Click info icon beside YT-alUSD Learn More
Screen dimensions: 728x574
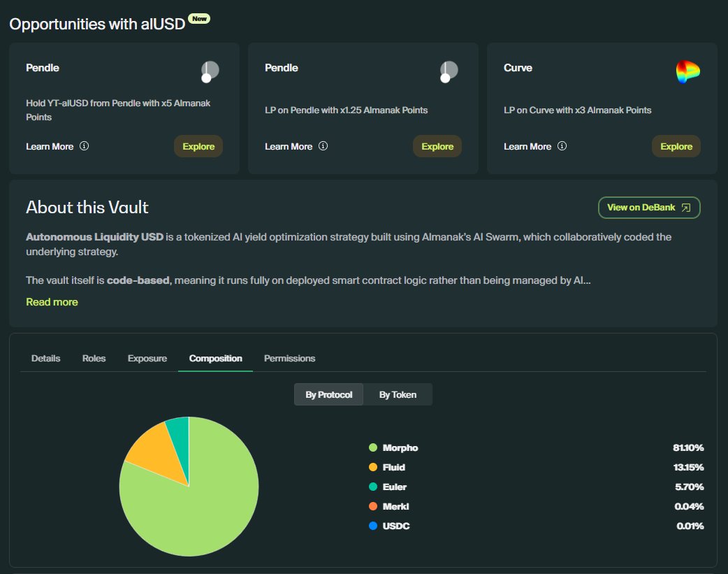(x=84, y=146)
